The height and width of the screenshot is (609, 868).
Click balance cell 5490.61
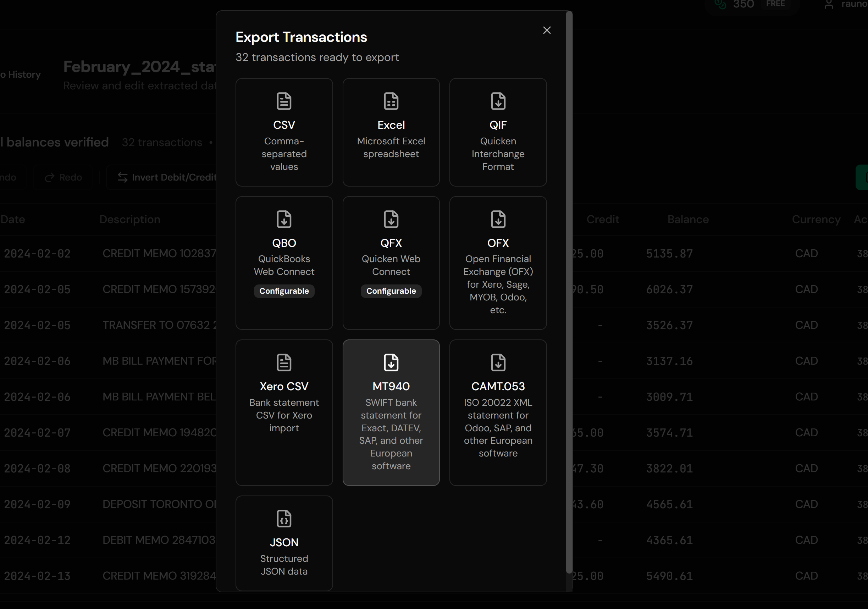[x=669, y=576]
